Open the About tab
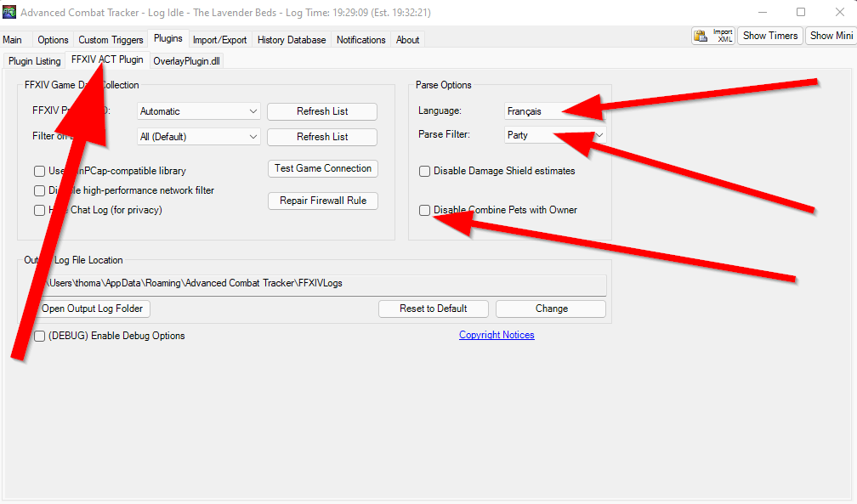Image resolution: width=857 pixels, height=504 pixels. [x=408, y=40]
